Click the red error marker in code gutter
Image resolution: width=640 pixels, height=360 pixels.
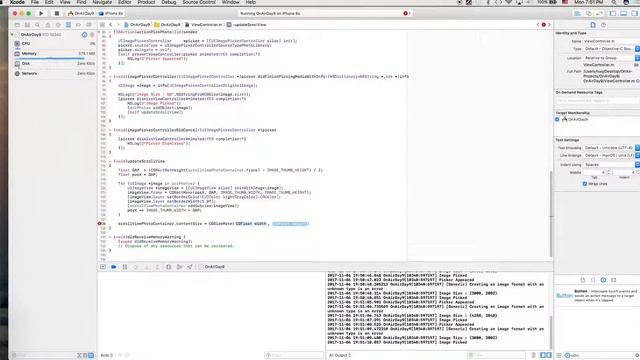point(99,224)
